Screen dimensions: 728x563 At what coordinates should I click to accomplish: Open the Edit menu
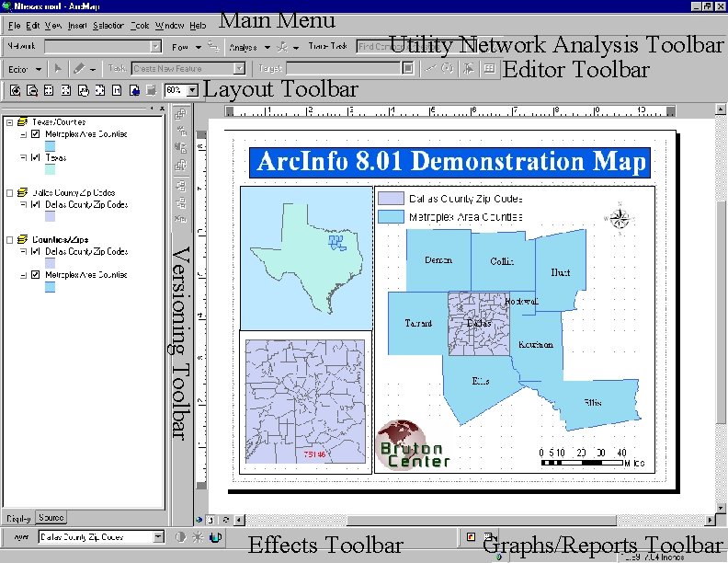pyautogui.click(x=32, y=26)
